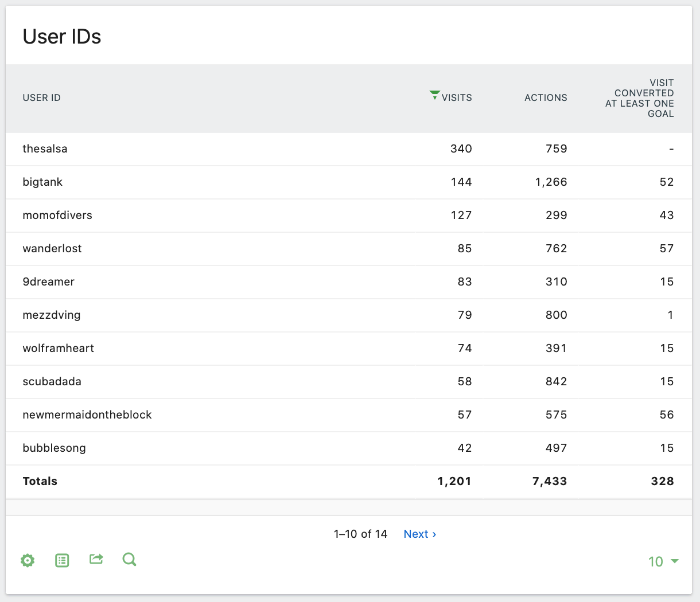
Task: Click the table visualization icon
Action: (62, 561)
